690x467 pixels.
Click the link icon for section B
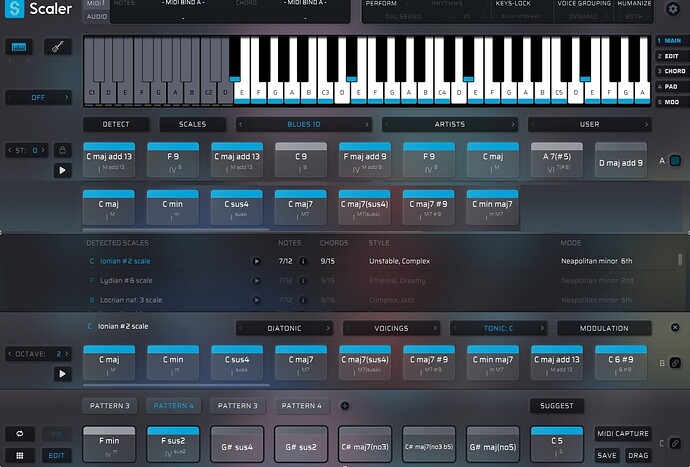(x=675, y=363)
